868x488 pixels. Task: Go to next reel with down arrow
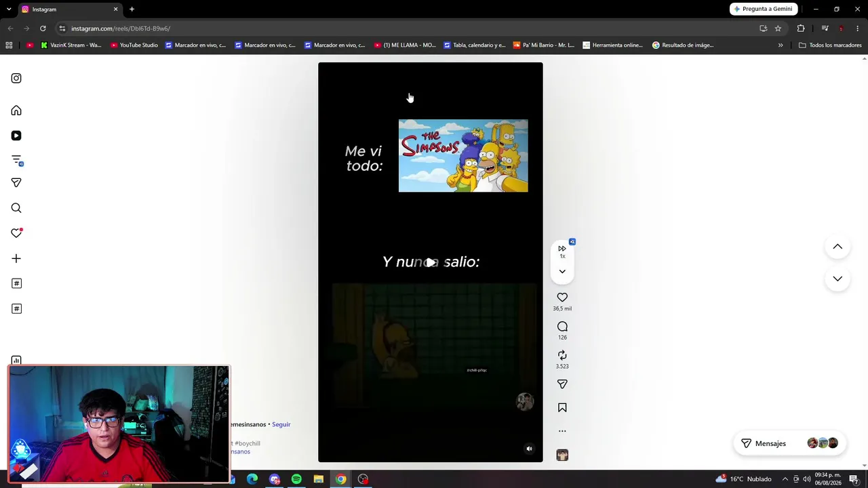[x=837, y=279]
